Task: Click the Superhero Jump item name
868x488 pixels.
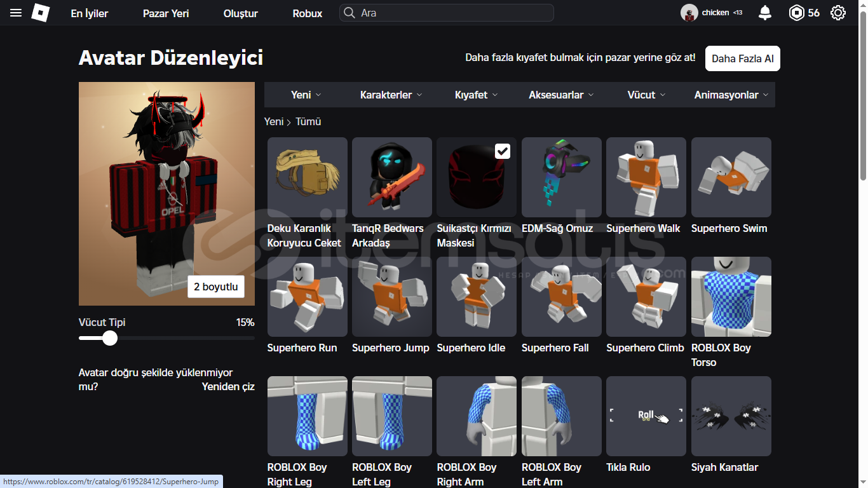Action: coord(391,348)
